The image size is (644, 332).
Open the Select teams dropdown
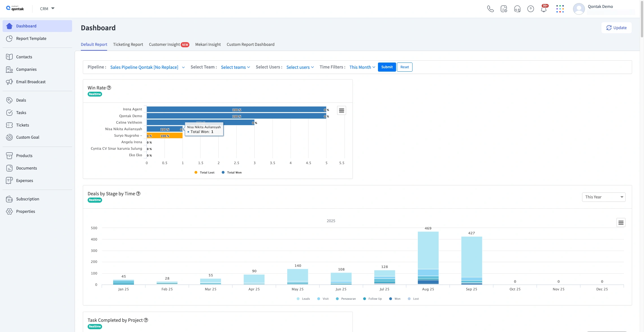[x=235, y=67]
